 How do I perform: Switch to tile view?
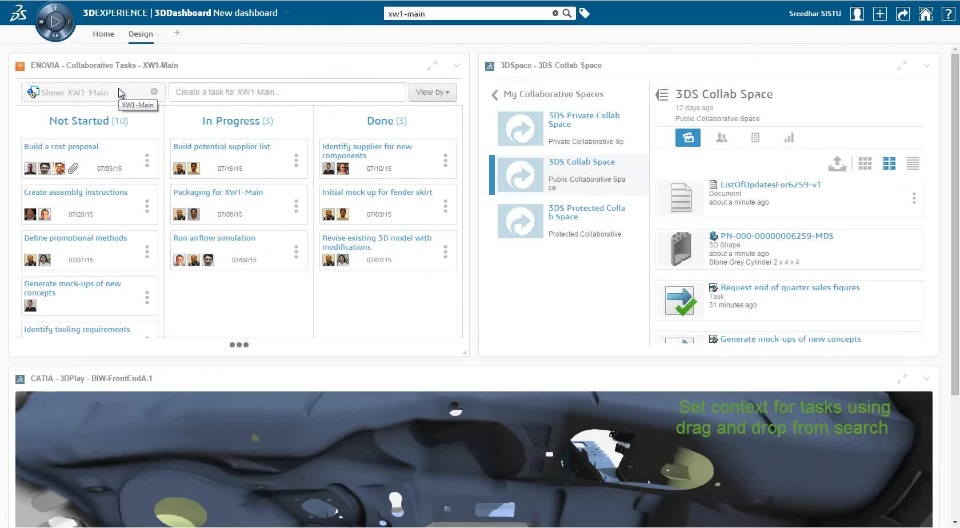pos(889,164)
